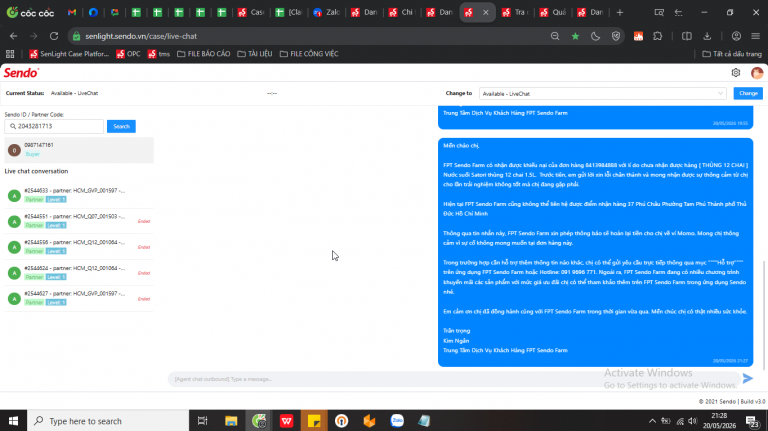This screenshot has width=768, height=431.
Task: Click the taskbar search box
Action: pos(108,421)
